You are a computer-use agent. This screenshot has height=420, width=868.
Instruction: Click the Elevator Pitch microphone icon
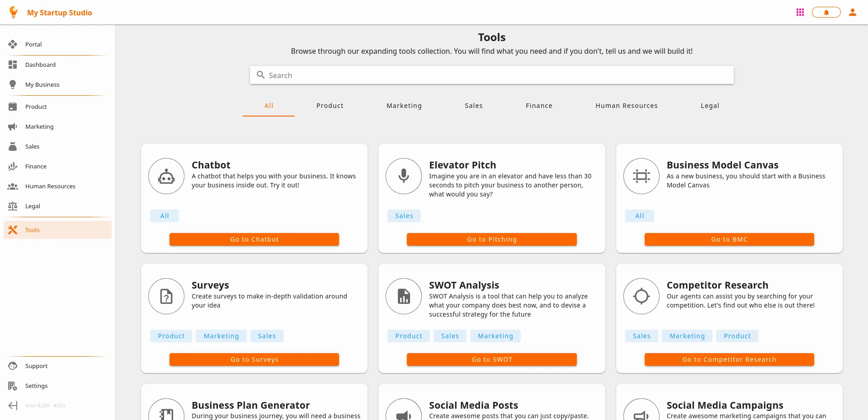coord(403,176)
